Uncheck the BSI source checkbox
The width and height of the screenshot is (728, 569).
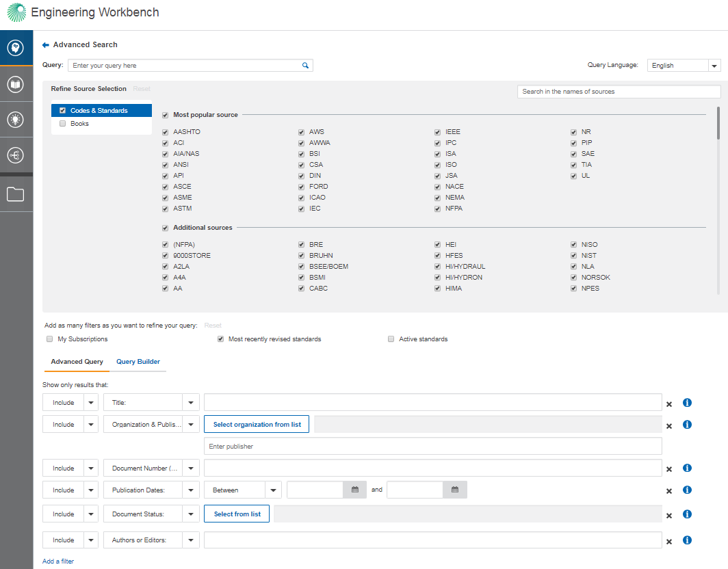(x=301, y=154)
